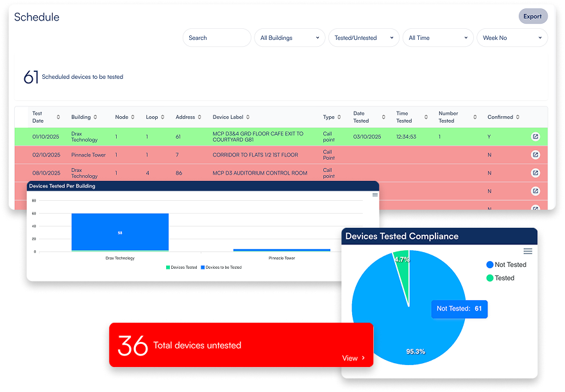Open the MCP D3 Auditorium row's edit icon

[x=535, y=173]
